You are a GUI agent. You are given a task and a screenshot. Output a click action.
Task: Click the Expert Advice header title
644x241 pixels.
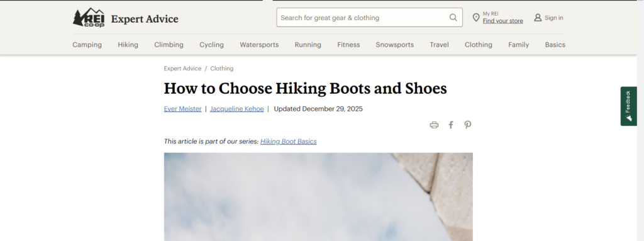(145, 19)
